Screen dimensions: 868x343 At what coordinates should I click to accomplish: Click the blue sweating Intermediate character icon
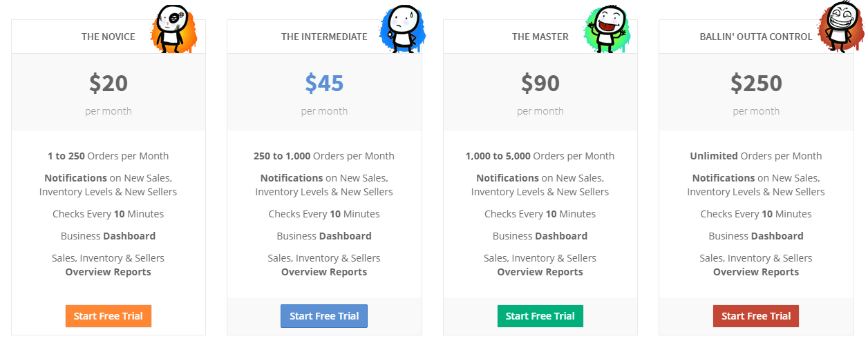402,29
